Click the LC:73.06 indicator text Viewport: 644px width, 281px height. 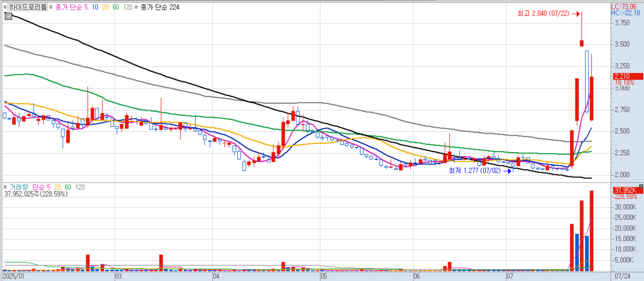click(624, 6)
